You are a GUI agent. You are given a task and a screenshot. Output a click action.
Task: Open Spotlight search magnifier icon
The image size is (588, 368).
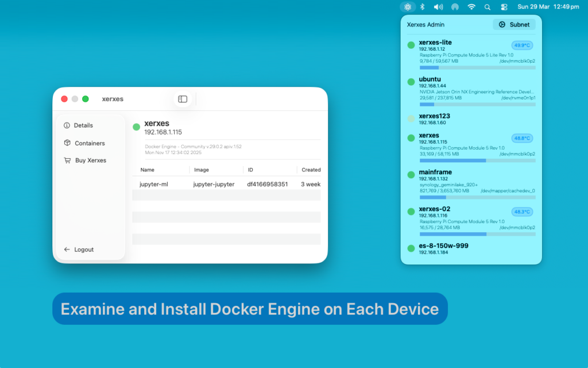click(488, 7)
